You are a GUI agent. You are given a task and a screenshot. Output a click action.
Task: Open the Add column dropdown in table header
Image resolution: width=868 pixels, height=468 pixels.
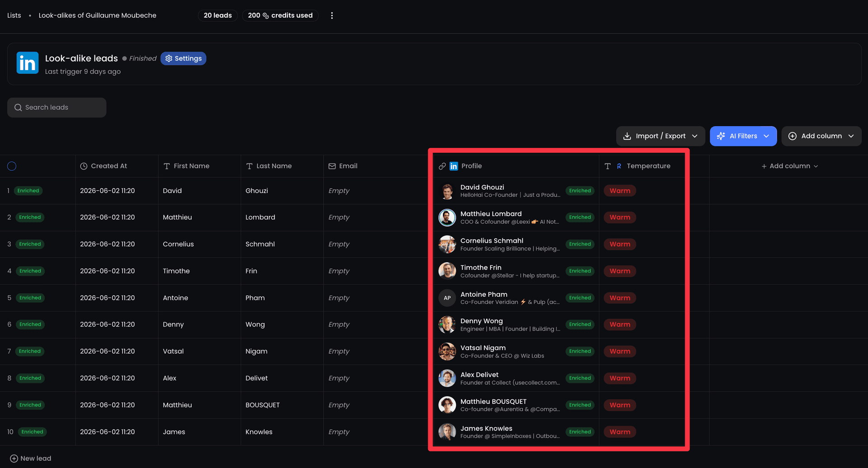point(790,166)
